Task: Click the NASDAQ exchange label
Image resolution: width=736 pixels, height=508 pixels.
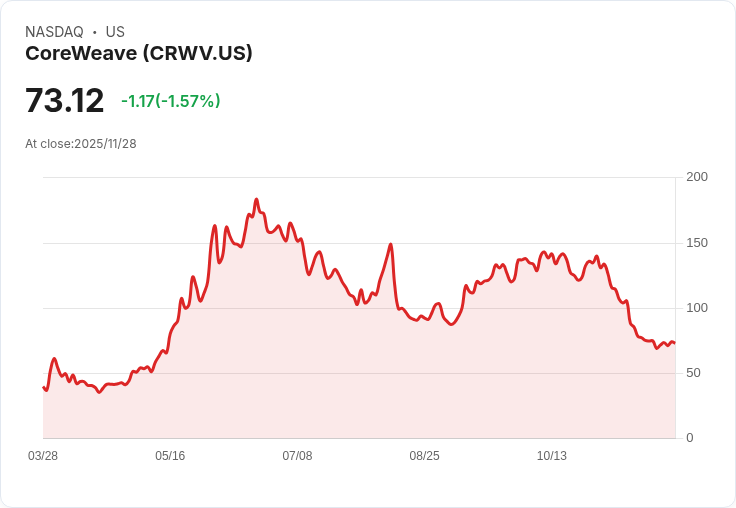Action: pyautogui.click(x=54, y=32)
